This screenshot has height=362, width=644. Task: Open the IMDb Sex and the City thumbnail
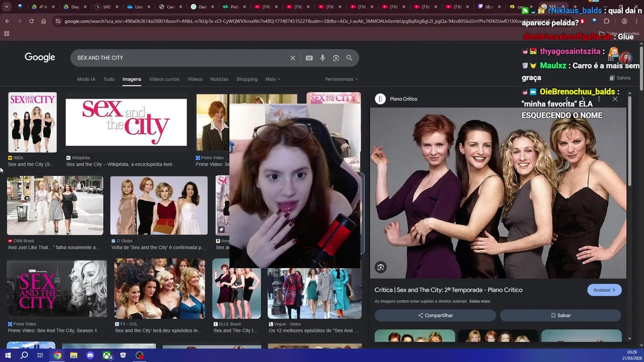32,122
